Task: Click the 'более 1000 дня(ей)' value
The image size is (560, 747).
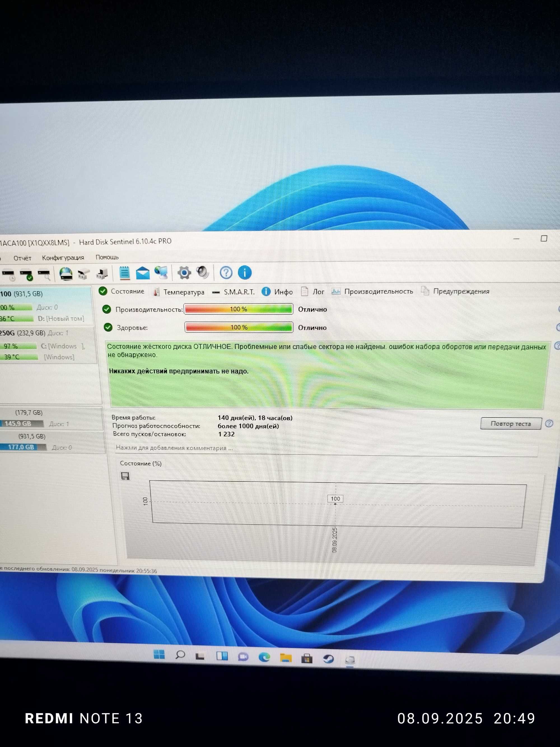Action: (248, 426)
